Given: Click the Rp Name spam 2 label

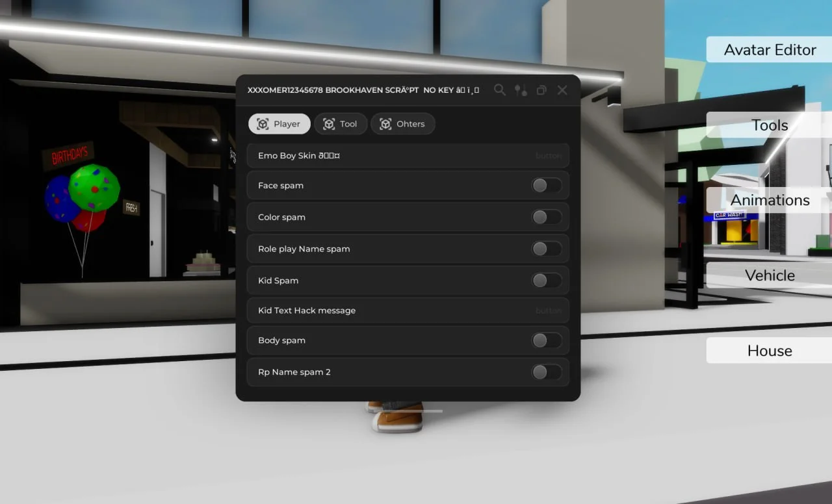Looking at the screenshot, I should [x=294, y=372].
